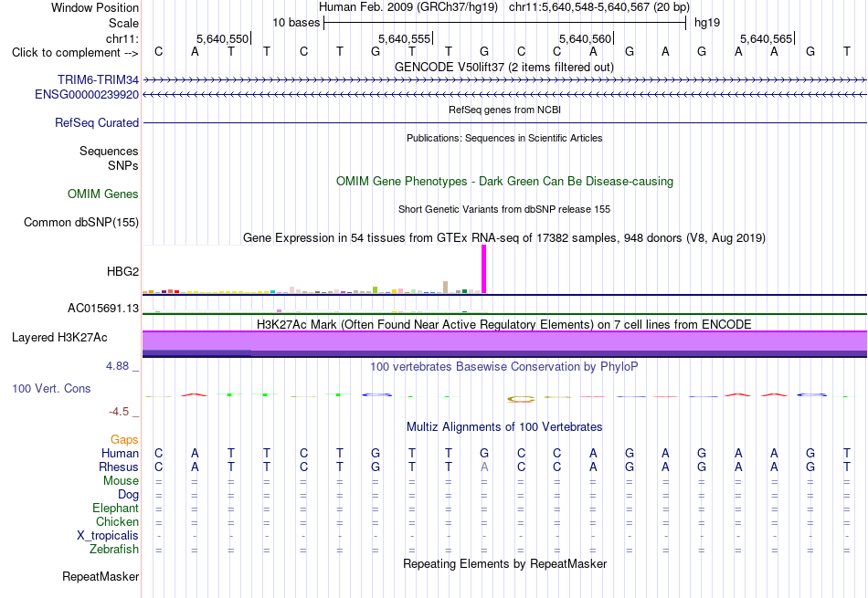Click the Elephant species label
Image resolution: width=868 pixels, height=598 pixels.
click(x=116, y=508)
